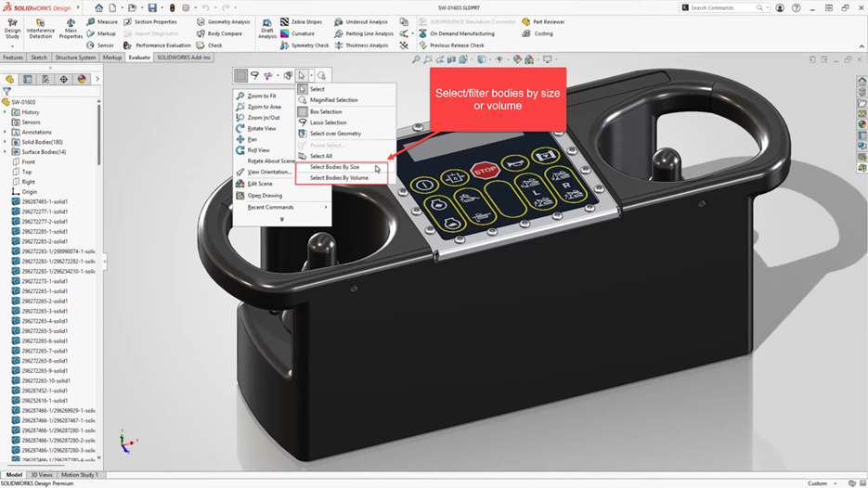
Task: Open the ConfigurationManager tab icon
Action: 45,80
